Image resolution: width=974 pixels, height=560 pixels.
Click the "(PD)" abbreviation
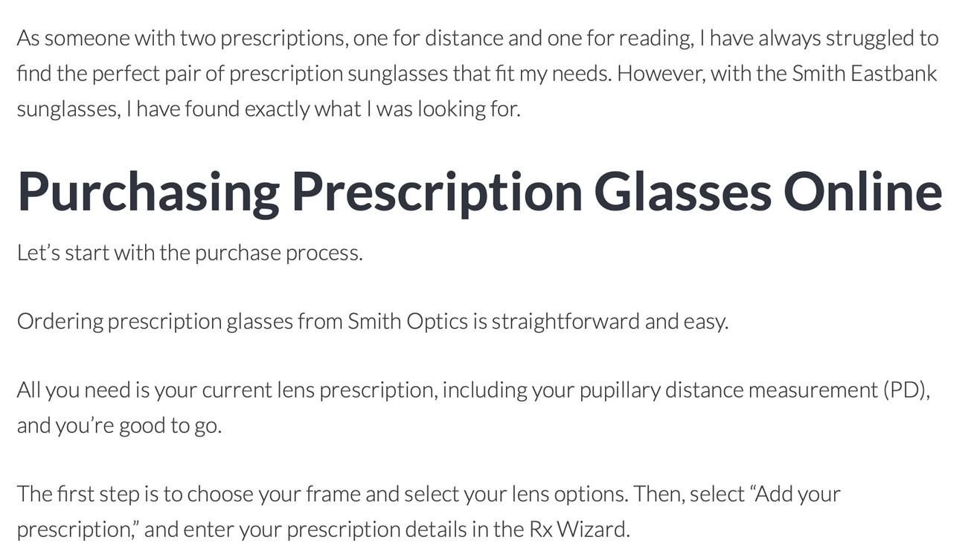905,390
